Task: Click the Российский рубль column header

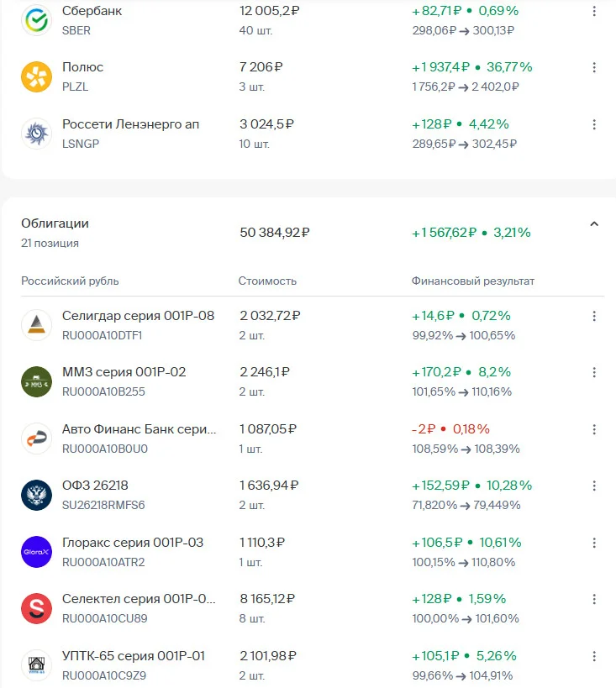Action: (70, 281)
